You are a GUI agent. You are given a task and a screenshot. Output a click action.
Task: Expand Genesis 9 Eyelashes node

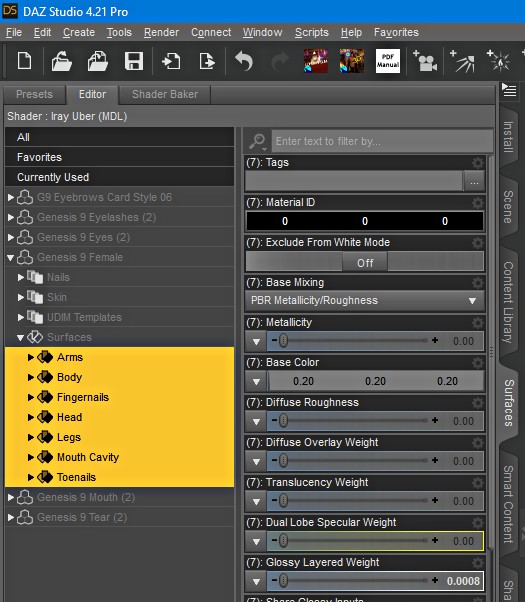click(11, 217)
